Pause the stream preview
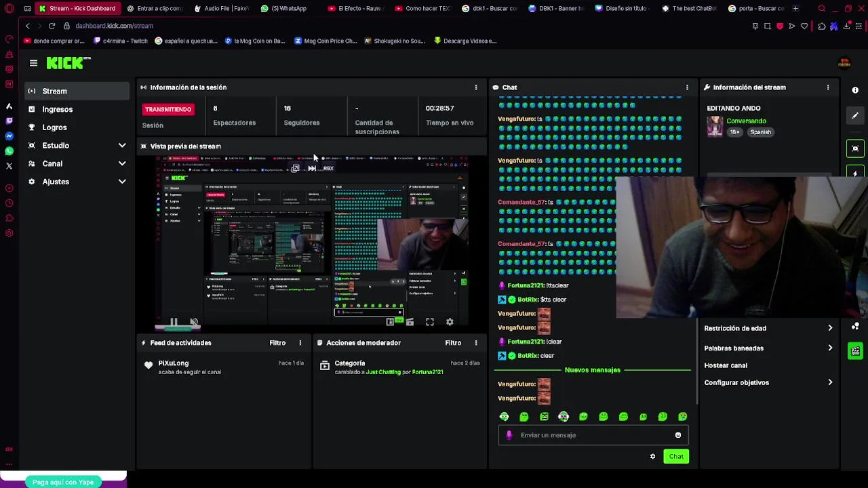 click(174, 323)
